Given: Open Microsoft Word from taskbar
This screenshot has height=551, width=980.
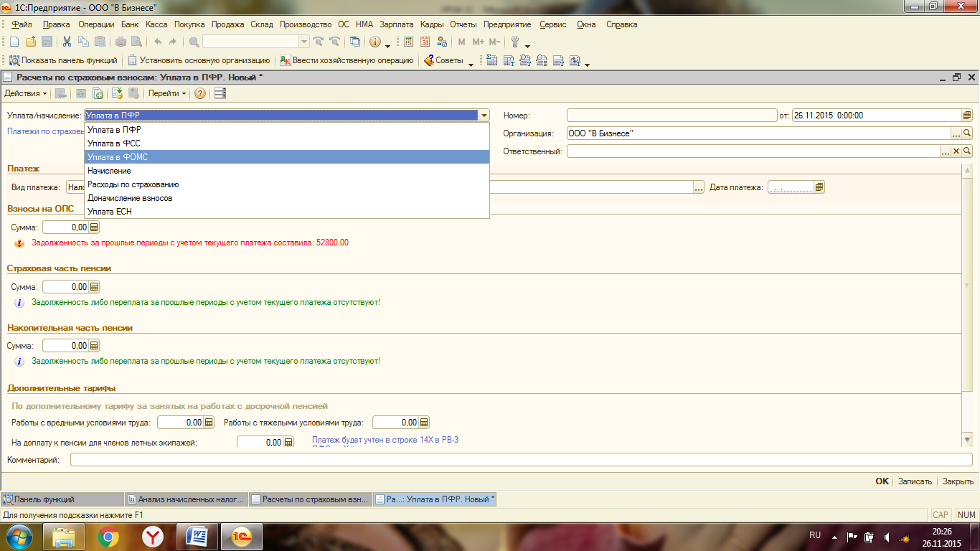Looking at the screenshot, I should coord(197,537).
